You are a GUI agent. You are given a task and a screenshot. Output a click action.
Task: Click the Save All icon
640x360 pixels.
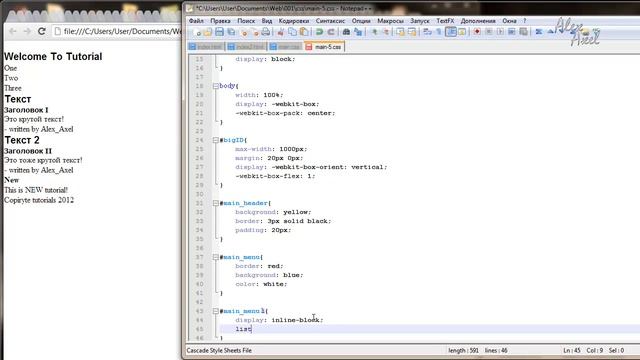231,32
